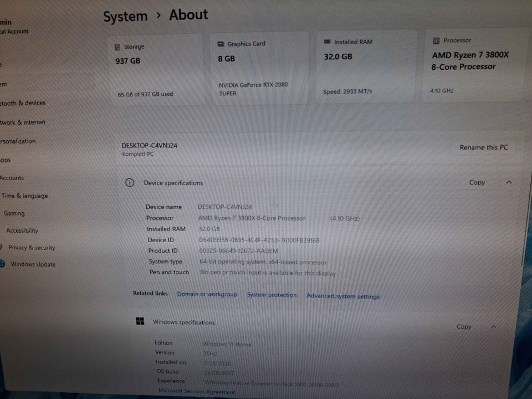Select Gaming in sidebar
The width and height of the screenshot is (532, 399).
(14, 213)
